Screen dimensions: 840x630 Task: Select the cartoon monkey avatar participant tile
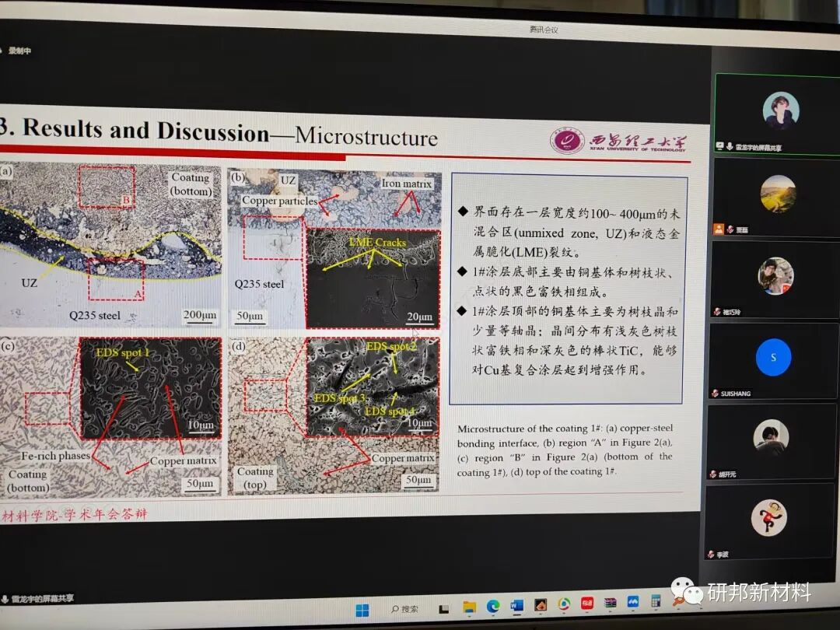tap(769, 523)
